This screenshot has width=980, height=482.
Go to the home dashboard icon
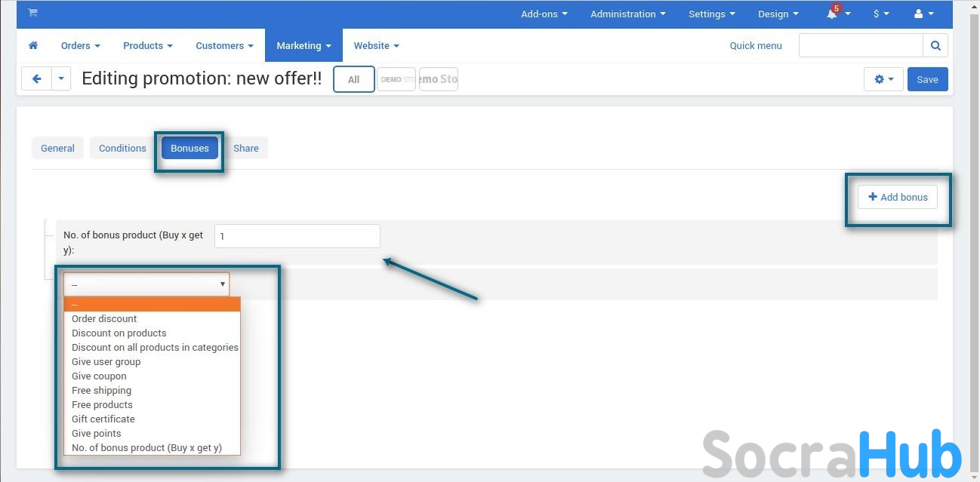click(33, 45)
